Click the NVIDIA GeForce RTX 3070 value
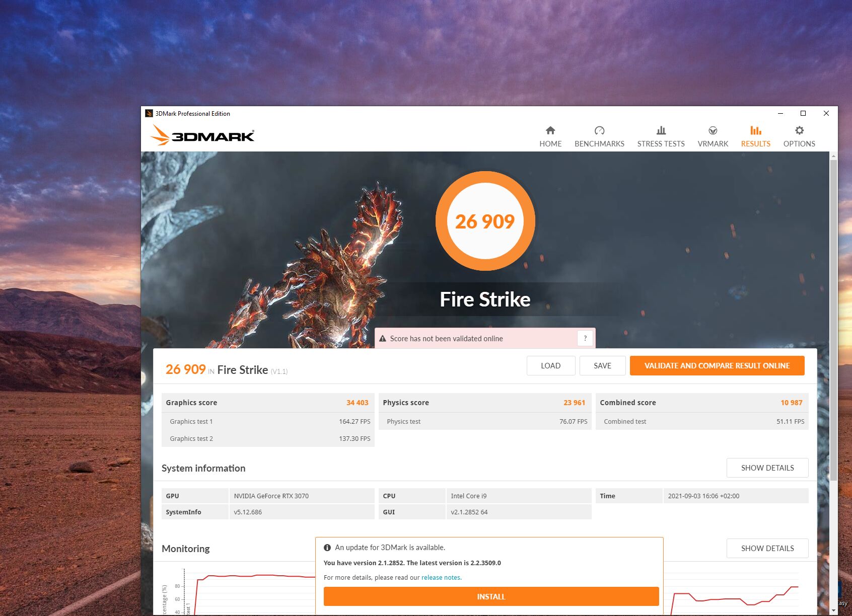 pos(271,496)
